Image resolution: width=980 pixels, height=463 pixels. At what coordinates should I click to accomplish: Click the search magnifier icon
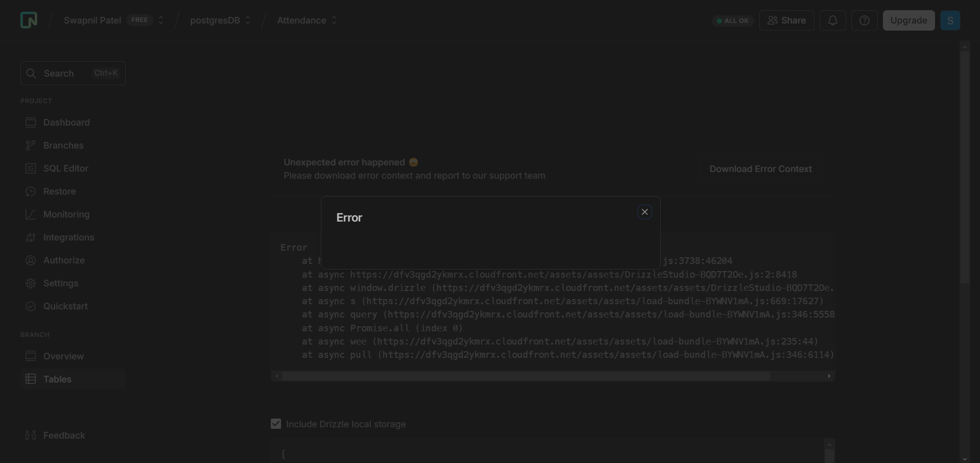pos(31,74)
